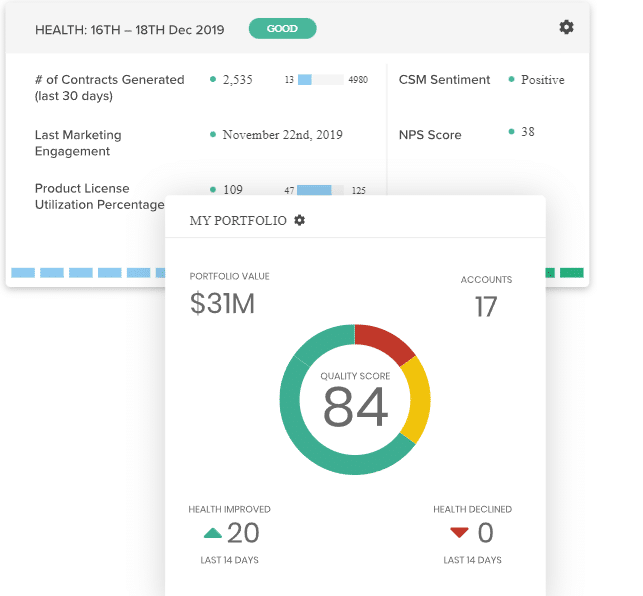This screenshot has height=596, width=643.
Task: Click the red health declined down arrow
Action: (459, 532)
